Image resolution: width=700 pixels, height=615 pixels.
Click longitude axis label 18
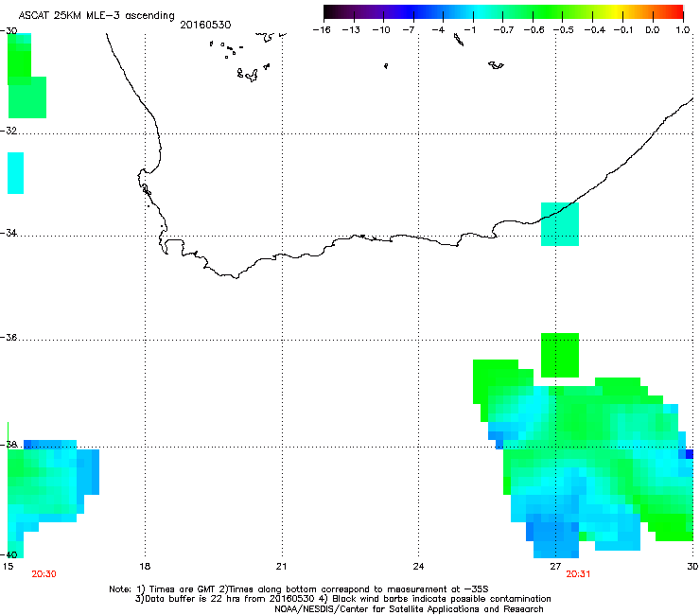point(145,567)
